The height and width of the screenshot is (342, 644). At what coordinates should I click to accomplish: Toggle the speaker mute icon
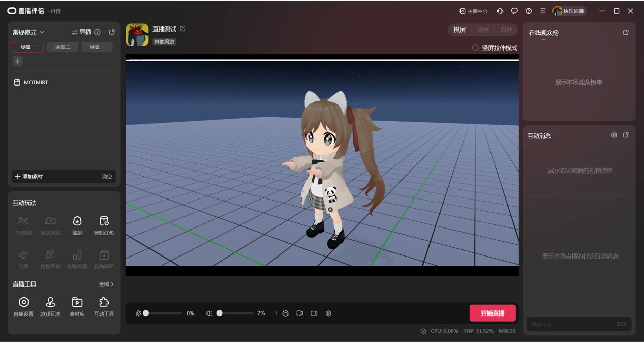pos(209,313)
